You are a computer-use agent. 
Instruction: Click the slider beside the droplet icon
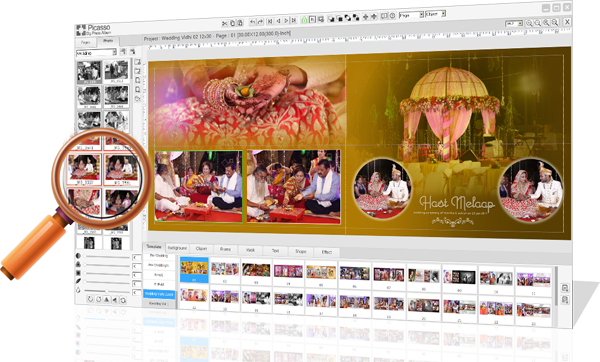[107, 291]
